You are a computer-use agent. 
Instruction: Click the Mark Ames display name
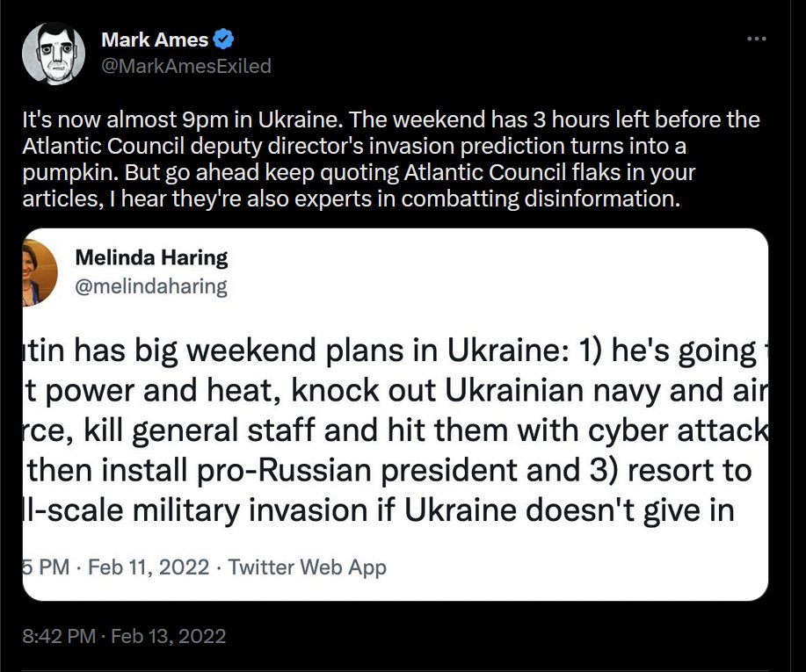click(x=155, y=40)
